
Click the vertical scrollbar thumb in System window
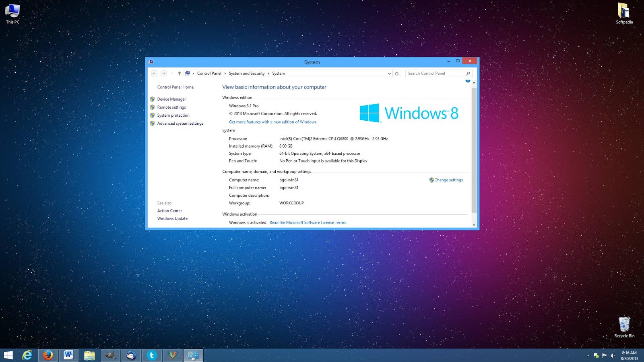[x=474, y=150]
